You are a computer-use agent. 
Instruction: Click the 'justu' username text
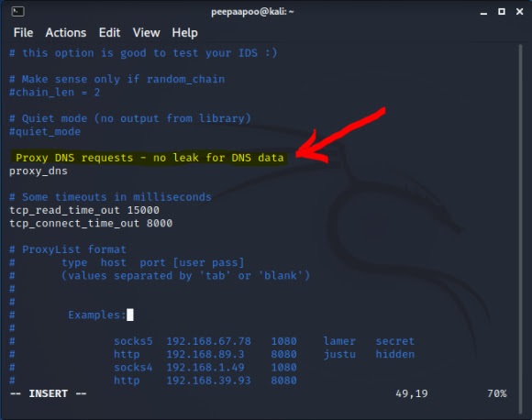[339, 355]
